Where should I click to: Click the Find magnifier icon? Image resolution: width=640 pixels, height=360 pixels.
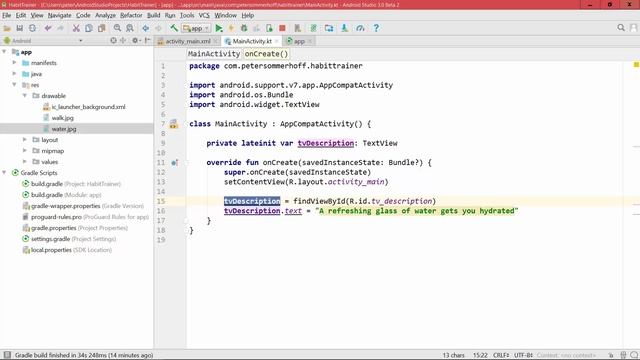coord(117,28)
